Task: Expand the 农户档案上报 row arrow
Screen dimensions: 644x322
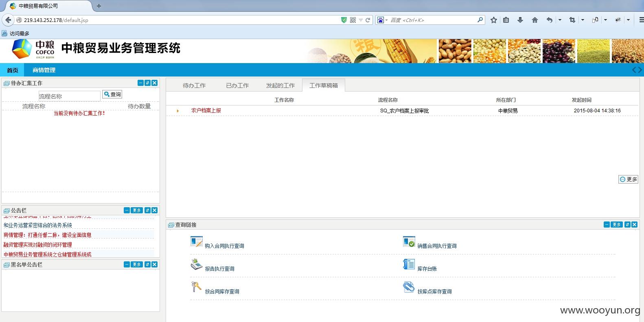Action: tap(177, 111)
